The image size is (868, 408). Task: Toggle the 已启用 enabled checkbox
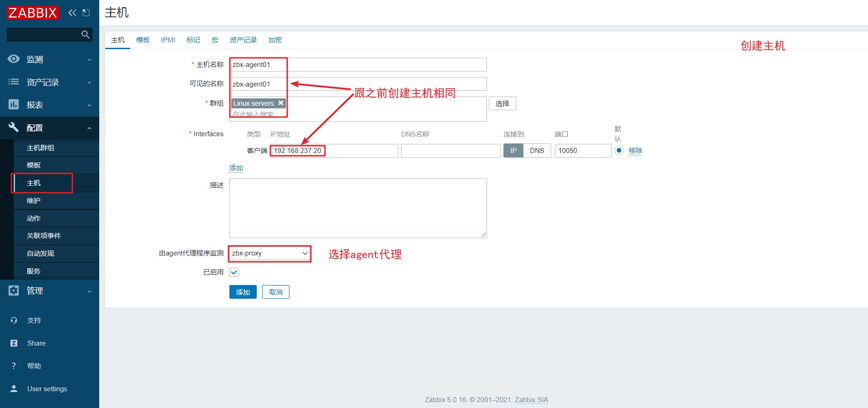(x=234, y=272)
